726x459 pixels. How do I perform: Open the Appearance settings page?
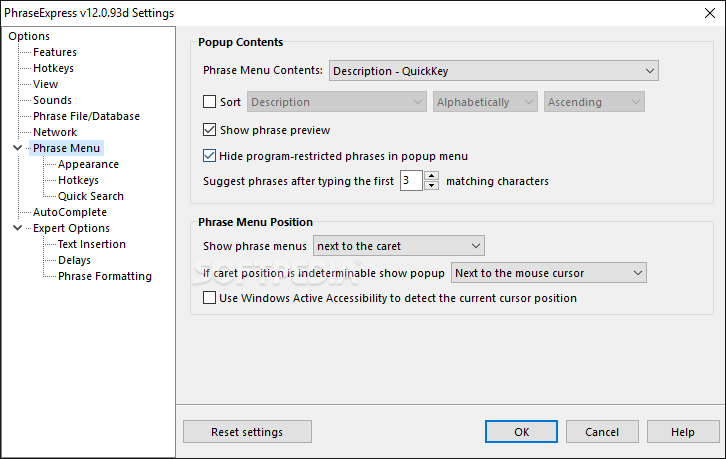(x=88, y=164)
